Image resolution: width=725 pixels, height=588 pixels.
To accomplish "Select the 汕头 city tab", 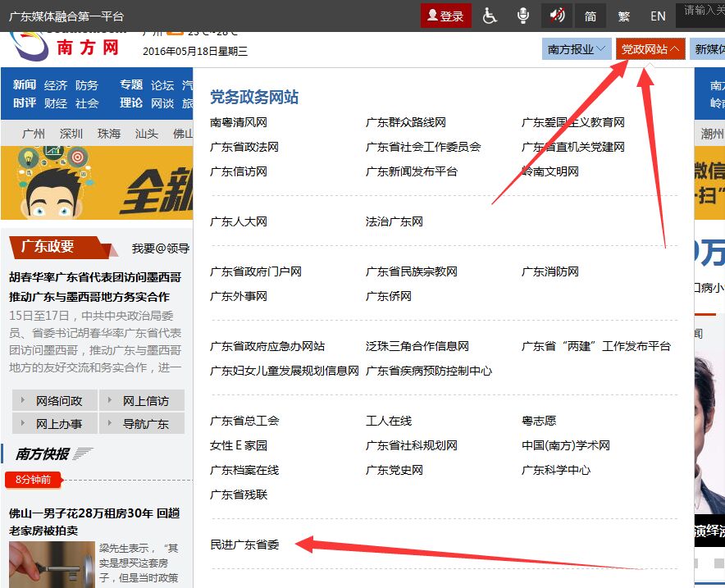I will (x=147, y=134).
